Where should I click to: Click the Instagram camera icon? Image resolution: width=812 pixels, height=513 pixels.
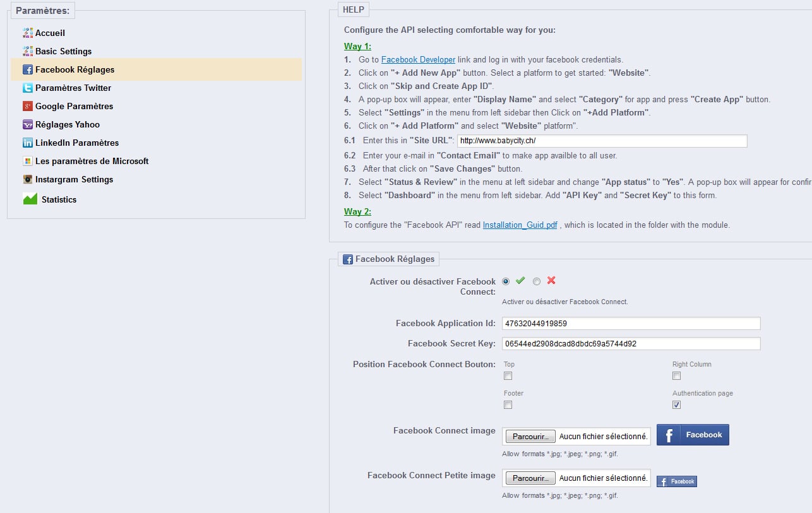28,179
